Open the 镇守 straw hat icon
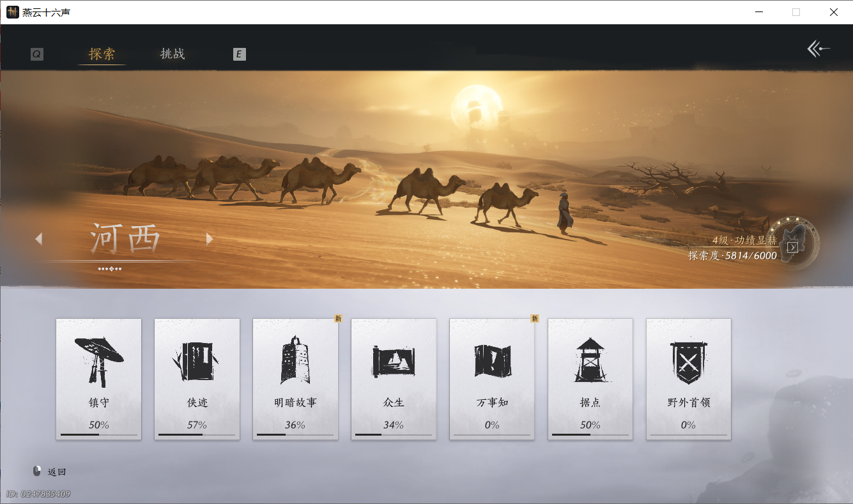Viewport: 853px width, 504px height. point(98,361)
